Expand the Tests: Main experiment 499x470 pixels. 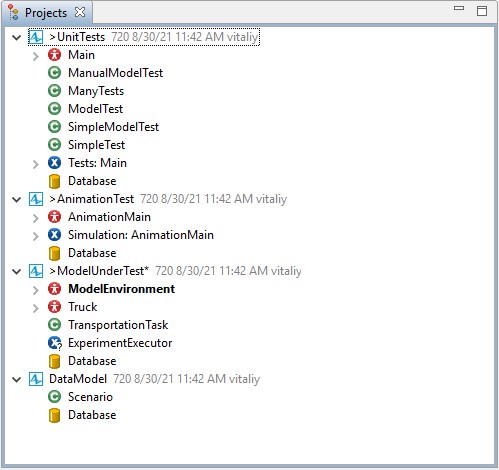click(x=36, y=164)
